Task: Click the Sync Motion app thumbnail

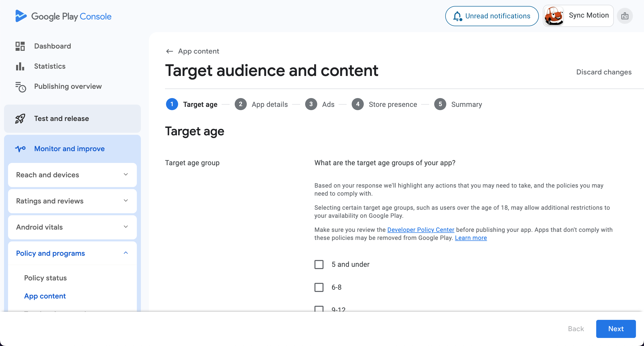Action: point(554,16)
